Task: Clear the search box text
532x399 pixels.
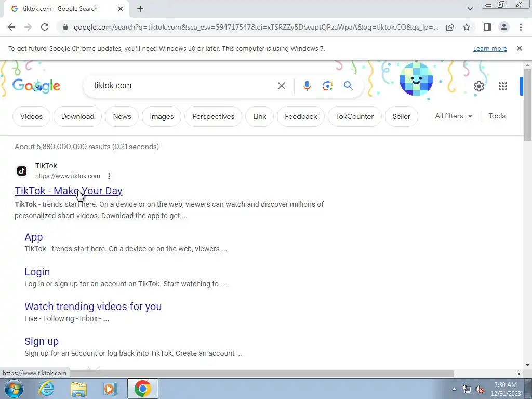Action: pos(281,86)
